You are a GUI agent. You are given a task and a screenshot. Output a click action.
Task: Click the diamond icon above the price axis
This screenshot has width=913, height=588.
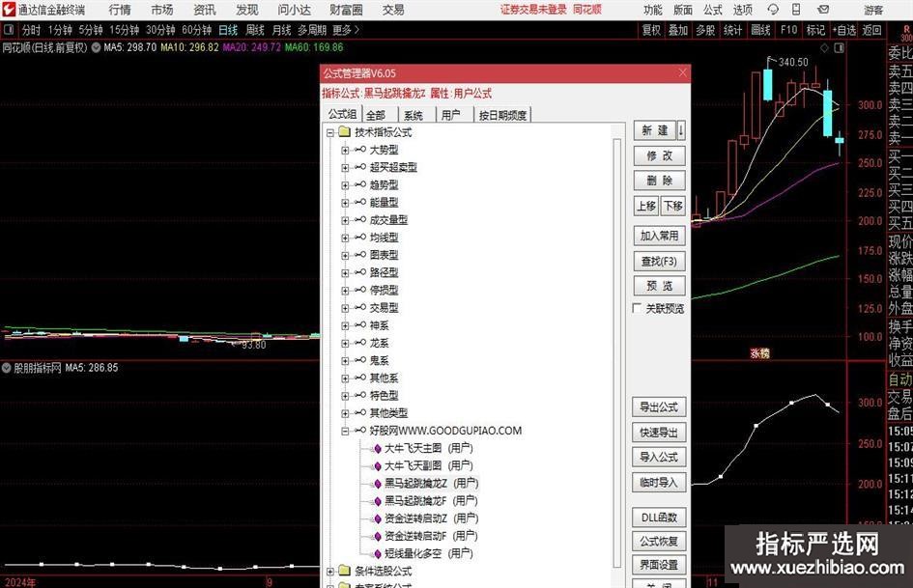coord(824,47)
